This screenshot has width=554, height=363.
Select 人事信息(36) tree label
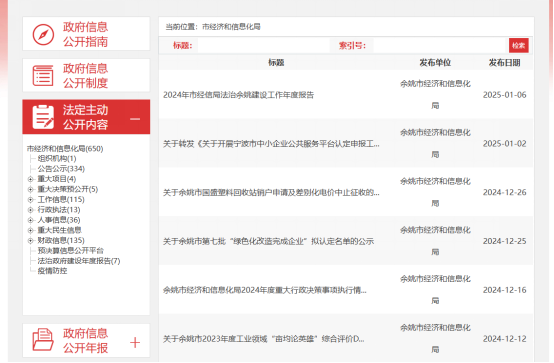[x=59, y=220]
